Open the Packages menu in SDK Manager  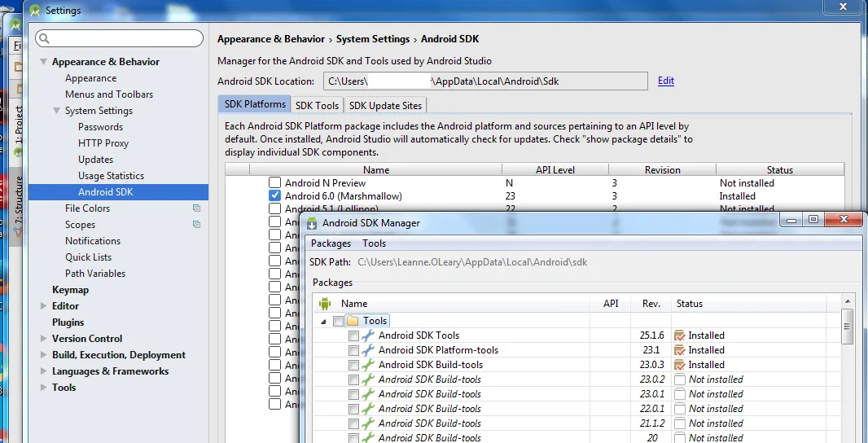[x=331, y=243]
